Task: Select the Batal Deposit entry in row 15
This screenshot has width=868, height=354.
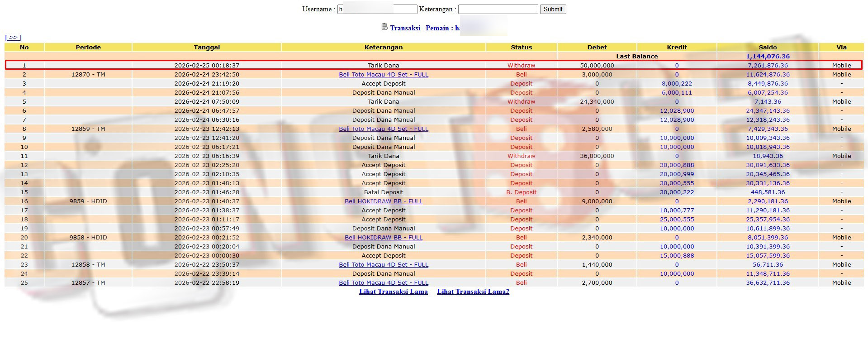Action: (383, 192)
